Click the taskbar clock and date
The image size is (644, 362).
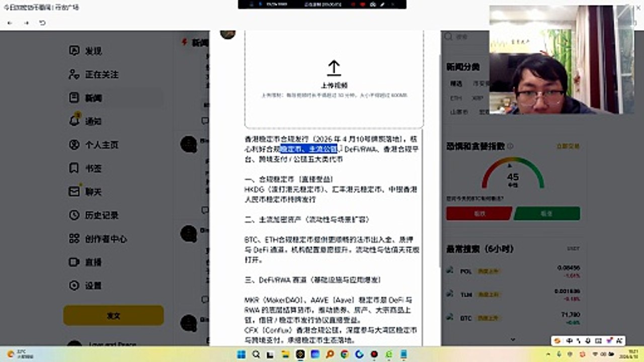tap(629, 354)
